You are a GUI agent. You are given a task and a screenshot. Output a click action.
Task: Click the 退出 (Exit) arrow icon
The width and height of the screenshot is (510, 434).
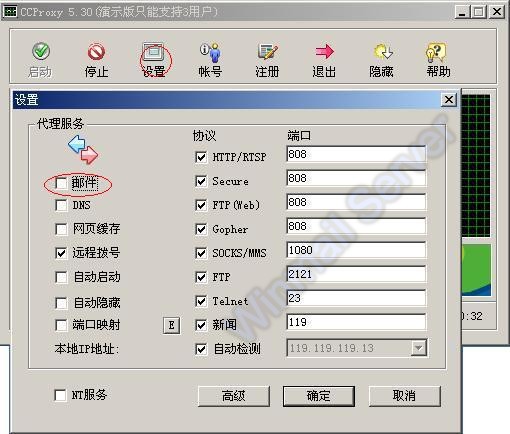pos(324,51)
